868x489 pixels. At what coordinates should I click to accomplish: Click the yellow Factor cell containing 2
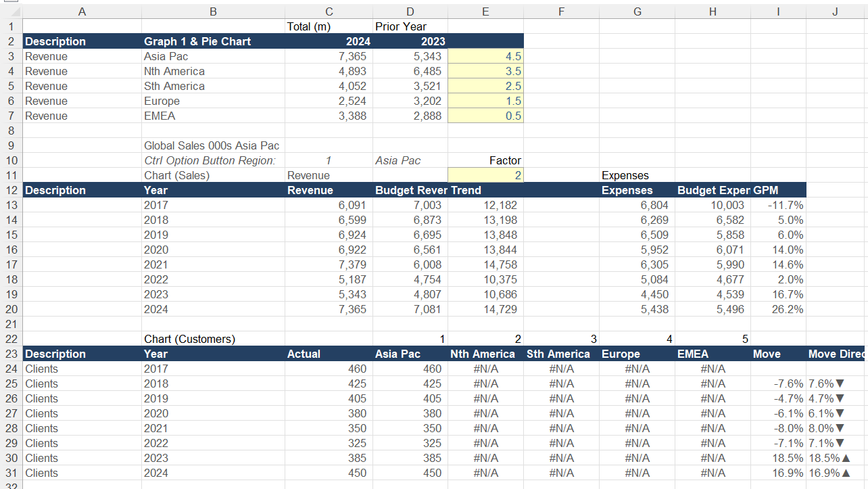485,175
